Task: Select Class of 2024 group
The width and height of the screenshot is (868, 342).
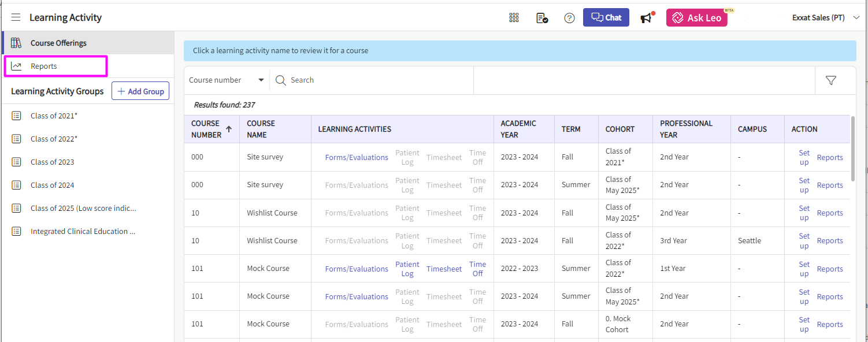Action: pos(52,185)
